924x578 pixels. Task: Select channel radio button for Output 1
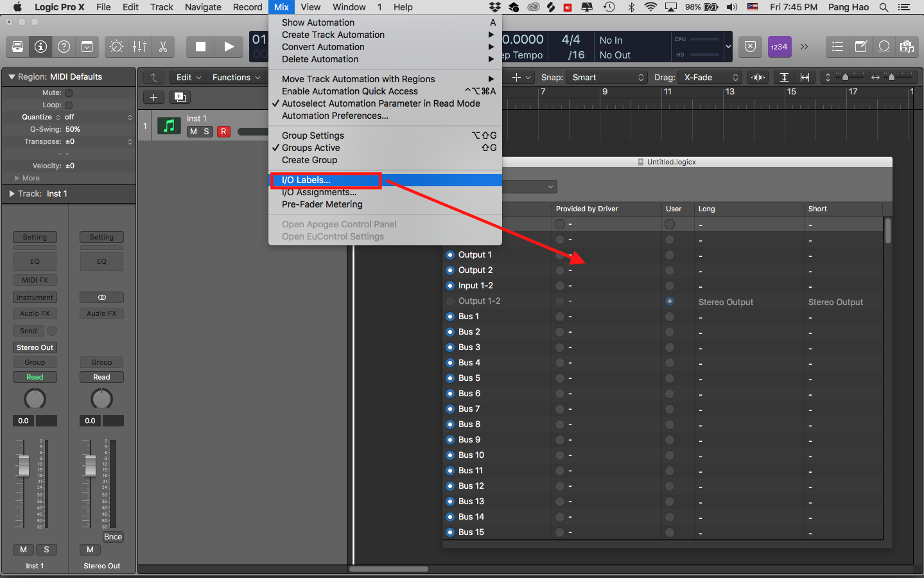click(450, 255)
